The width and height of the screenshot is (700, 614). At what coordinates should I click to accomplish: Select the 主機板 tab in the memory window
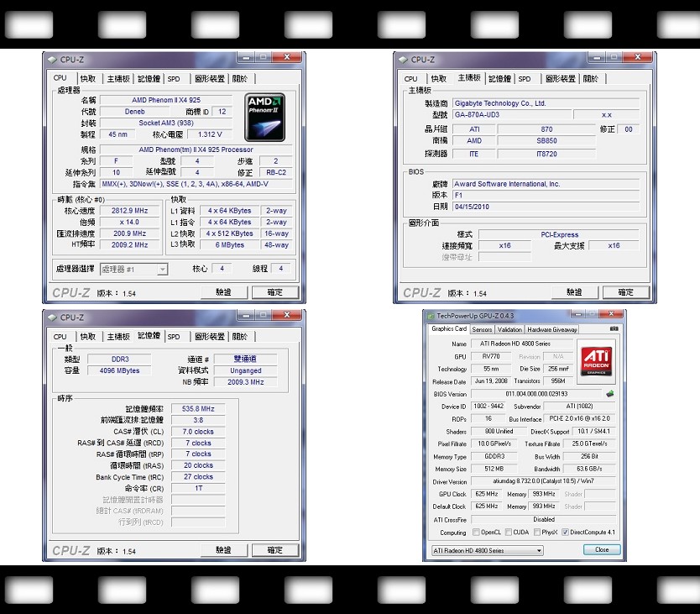click(118, 337)
